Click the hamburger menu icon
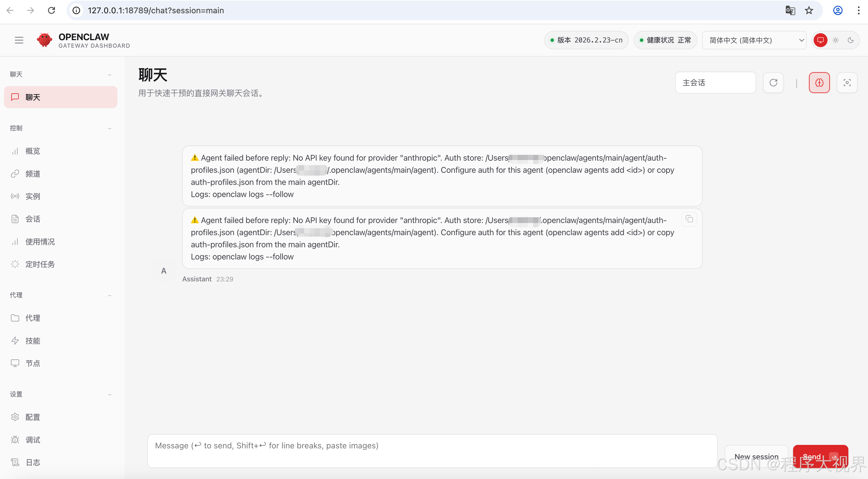Screen dimensions: 868x479 [x=19, y=40]
